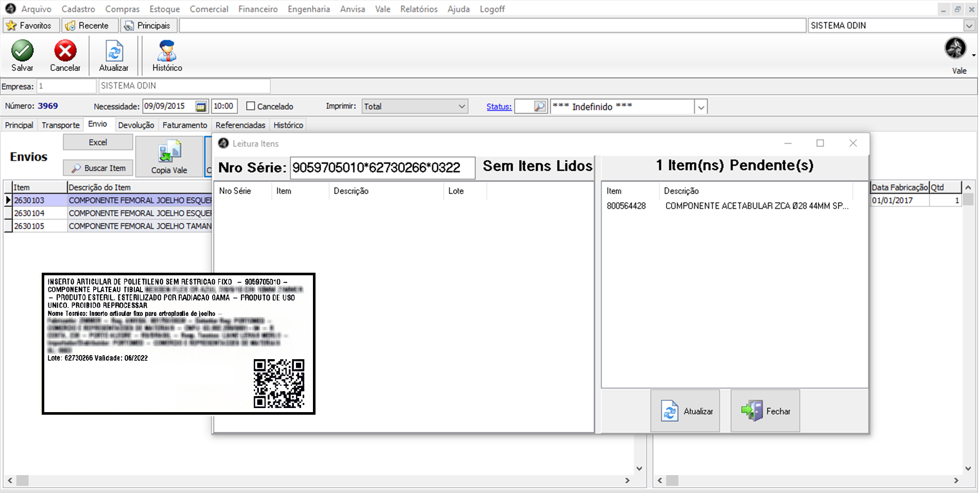This screenshot has width=980, height=496.
Task: Click the Nro Série input field
Action: click(x=382, y=168)
